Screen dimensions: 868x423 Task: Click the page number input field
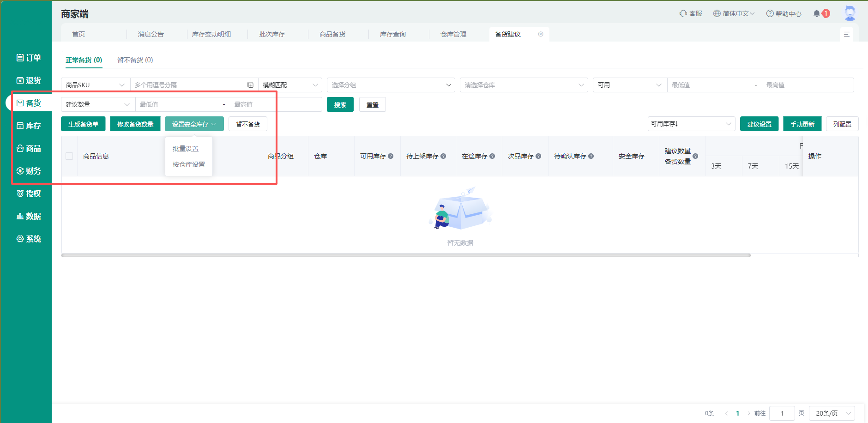click(782, 413)
